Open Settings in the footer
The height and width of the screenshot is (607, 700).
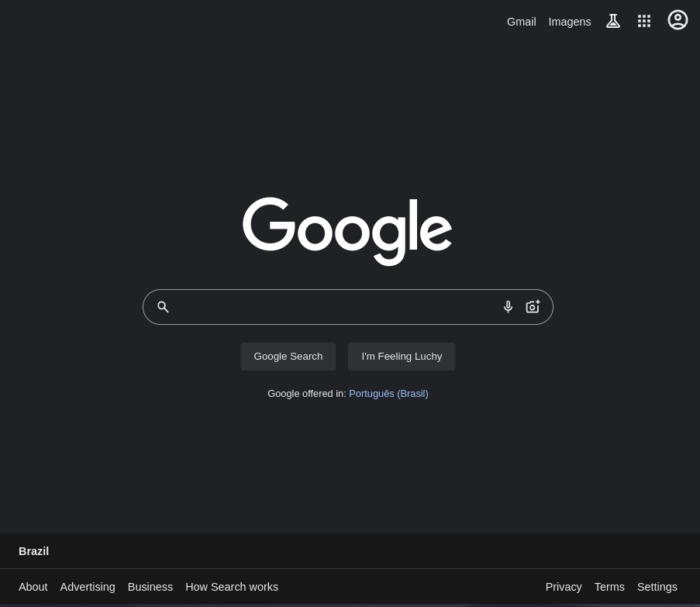click(x=657, y=587)
